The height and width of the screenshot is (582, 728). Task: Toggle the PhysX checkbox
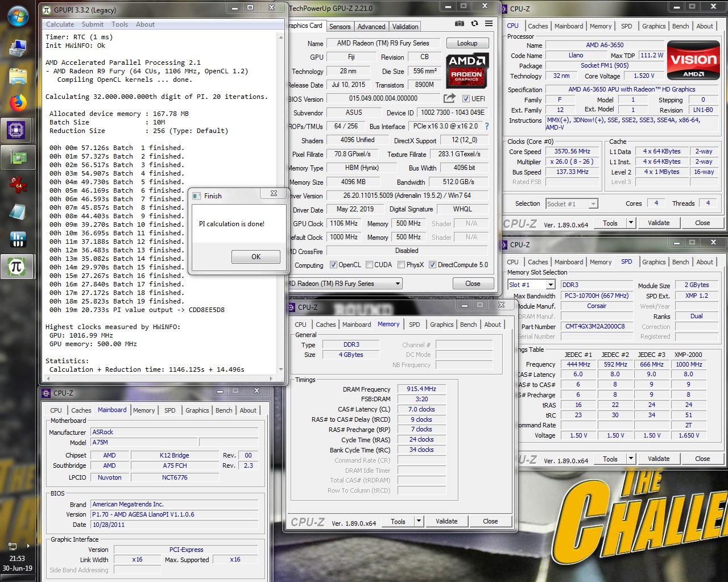(x=402, y=265)
